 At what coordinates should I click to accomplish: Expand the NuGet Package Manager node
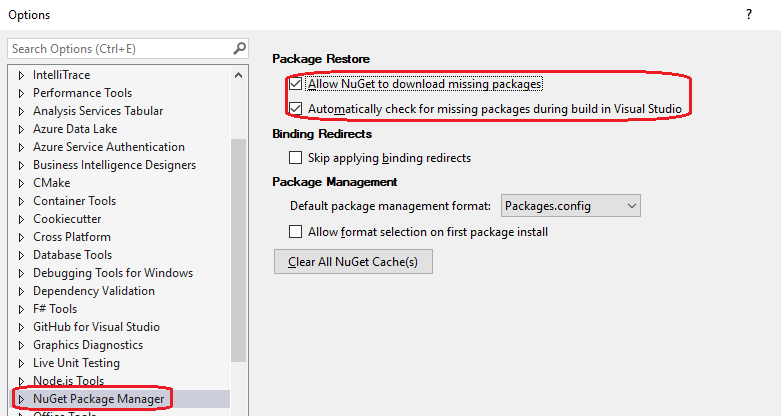[21, 399]
